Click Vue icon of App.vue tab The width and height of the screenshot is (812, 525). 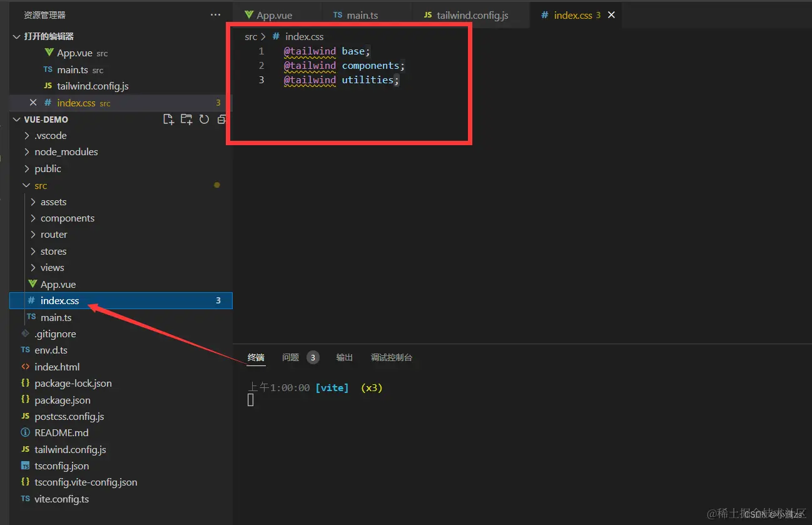click(249, 14)
